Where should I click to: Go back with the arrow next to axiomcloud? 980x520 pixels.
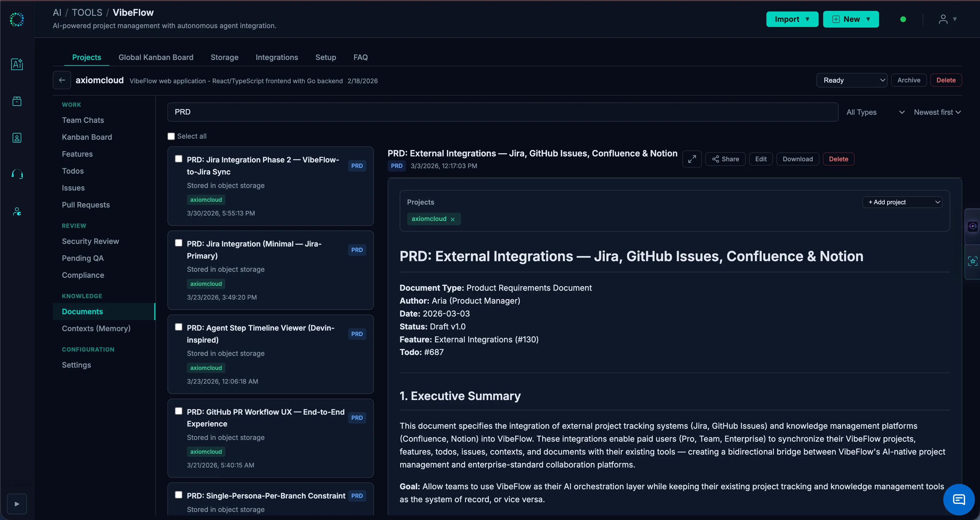pos(62,80)
